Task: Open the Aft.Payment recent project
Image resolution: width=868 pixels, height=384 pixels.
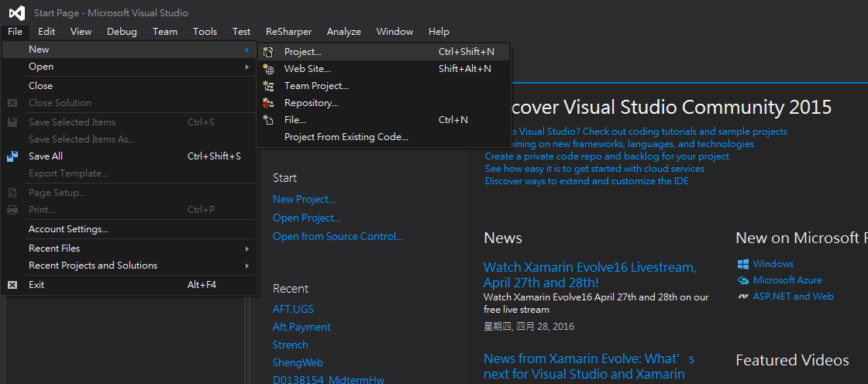Action: click(x=301, y=327)
